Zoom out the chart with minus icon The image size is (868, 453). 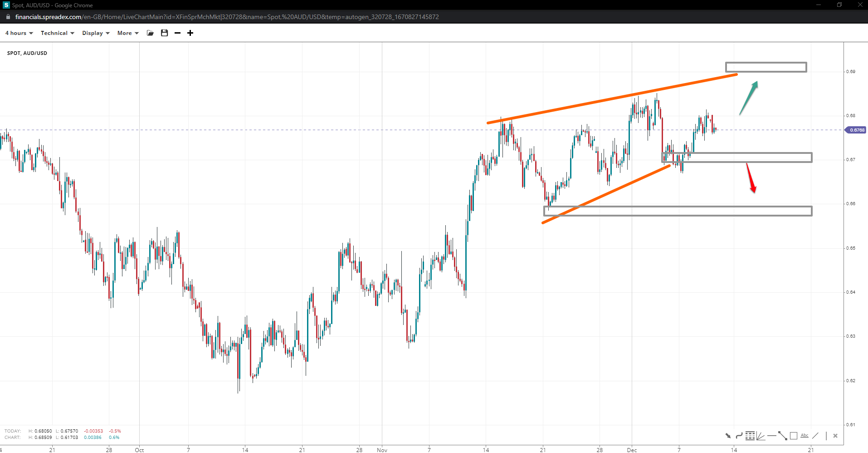(x=177, y=33)
